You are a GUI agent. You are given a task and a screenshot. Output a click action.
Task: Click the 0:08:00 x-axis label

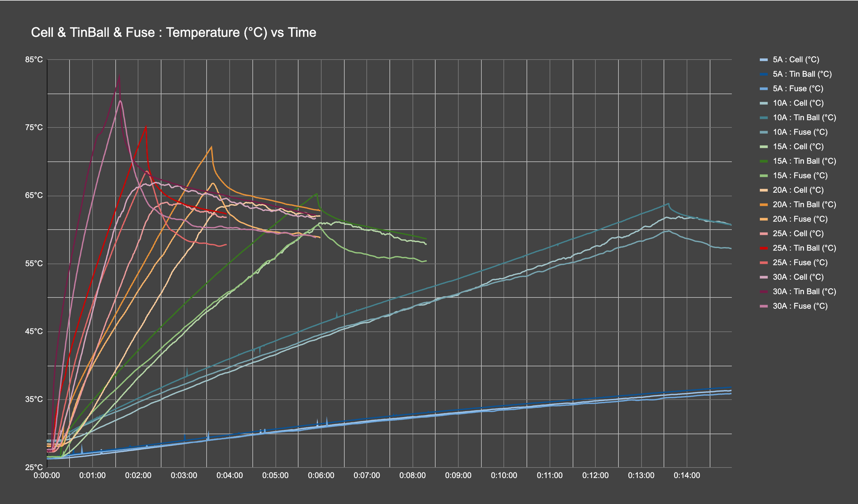pos(413,476)
